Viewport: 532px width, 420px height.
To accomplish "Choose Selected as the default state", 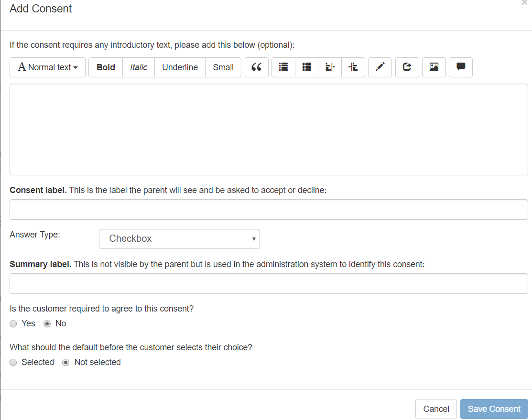I will tap(13, 363).
